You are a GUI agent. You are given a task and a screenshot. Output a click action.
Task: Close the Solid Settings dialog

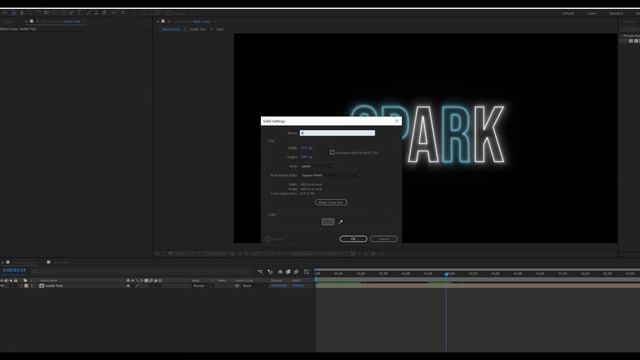coord(397,121)
